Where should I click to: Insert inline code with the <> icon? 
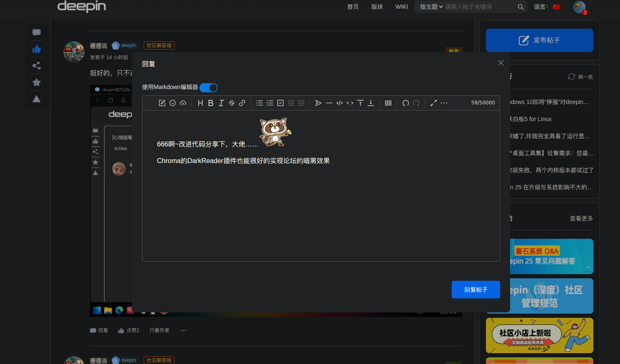coord(350,103)
